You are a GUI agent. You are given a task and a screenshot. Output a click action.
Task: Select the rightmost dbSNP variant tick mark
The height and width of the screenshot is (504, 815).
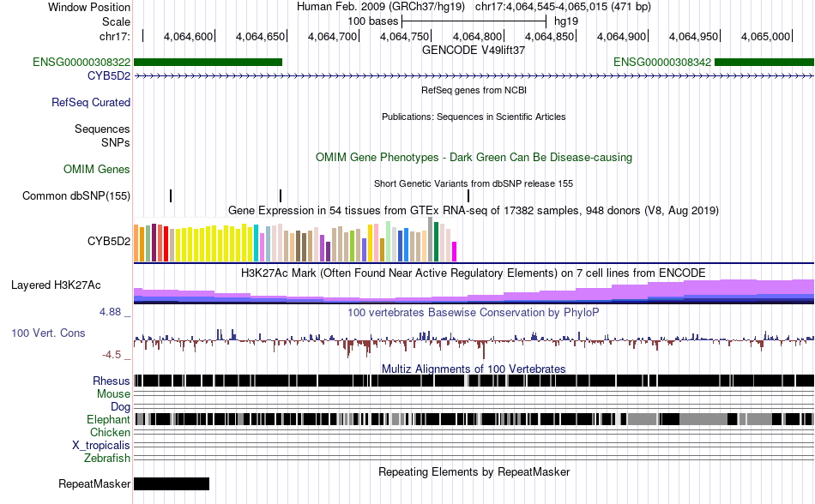pos(468,195)
